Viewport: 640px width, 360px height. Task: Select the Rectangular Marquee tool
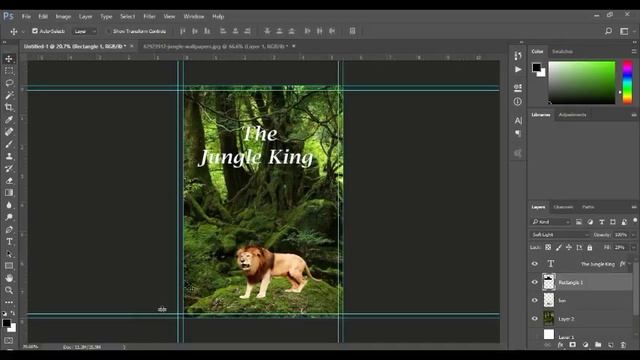9,71
